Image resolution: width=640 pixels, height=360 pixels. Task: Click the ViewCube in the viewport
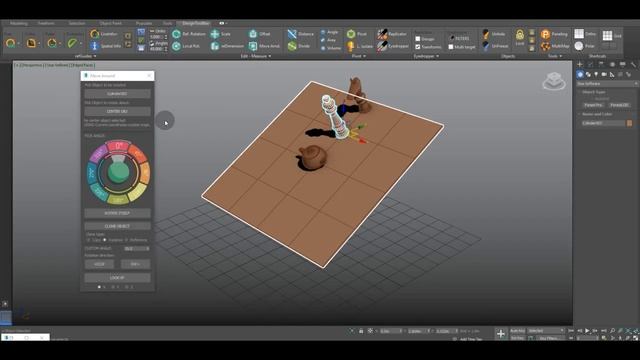click(x=554, y=81)
